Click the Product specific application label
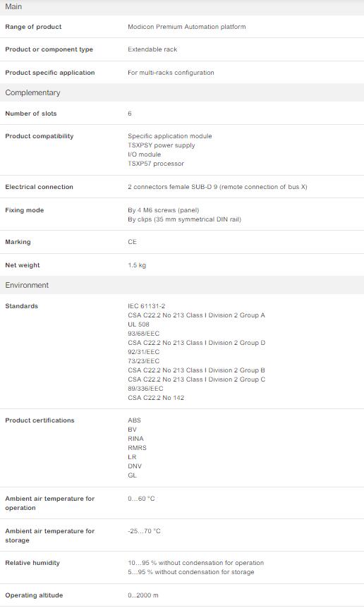 pyautogui.click(x=50, y=73)
